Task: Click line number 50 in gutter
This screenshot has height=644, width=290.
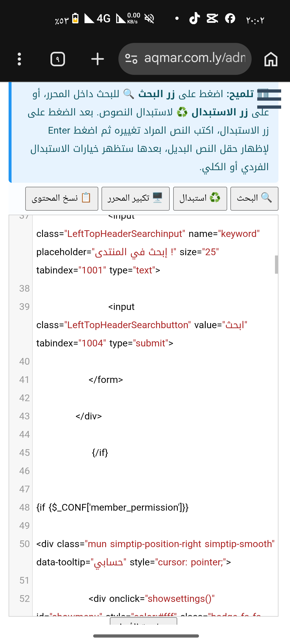Action: tap(24, 544)
